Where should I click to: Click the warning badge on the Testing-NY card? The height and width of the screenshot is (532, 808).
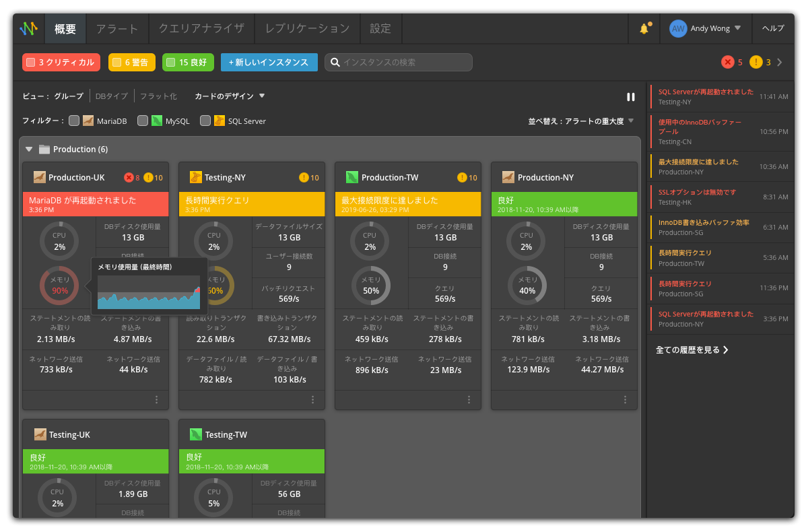click(304, 178)
